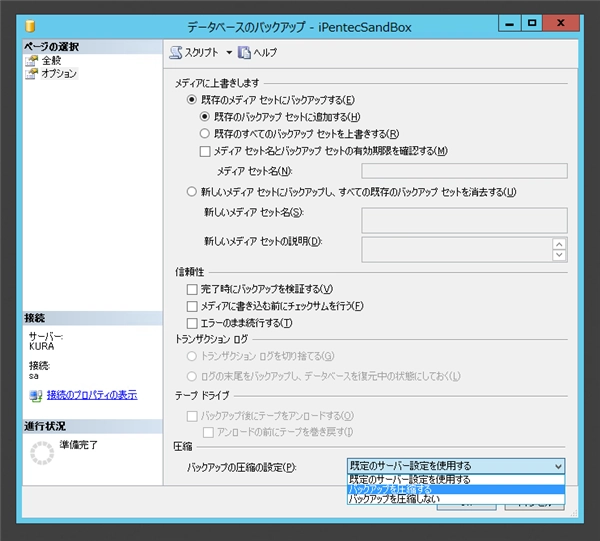Close the database backup dialog

click(561, 23)
